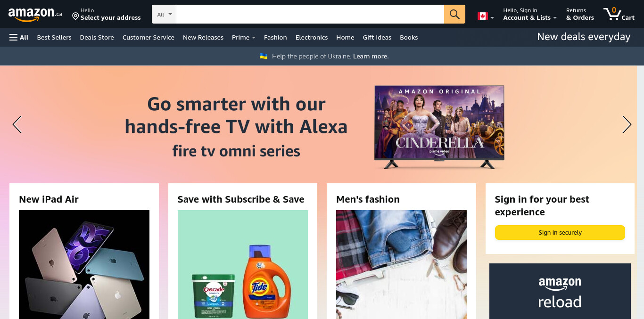Click the Amazon.ca logo
The height and width of the screenshot is (319, 644).
point(35,14)
